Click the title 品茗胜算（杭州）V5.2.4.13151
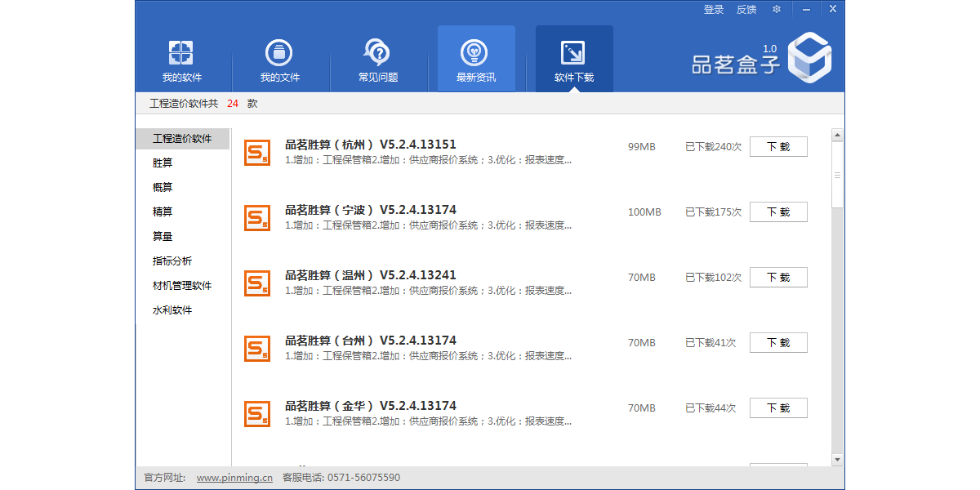This screenshot has height=490, width=980. pos(371,145)
